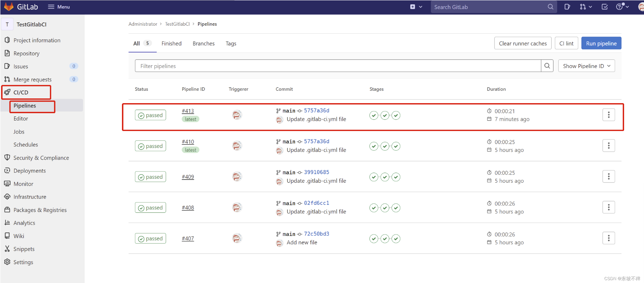Viewport: 644px width, 283px height.
Task: Switch to the Branches tab
Action: tap(204, 43)
